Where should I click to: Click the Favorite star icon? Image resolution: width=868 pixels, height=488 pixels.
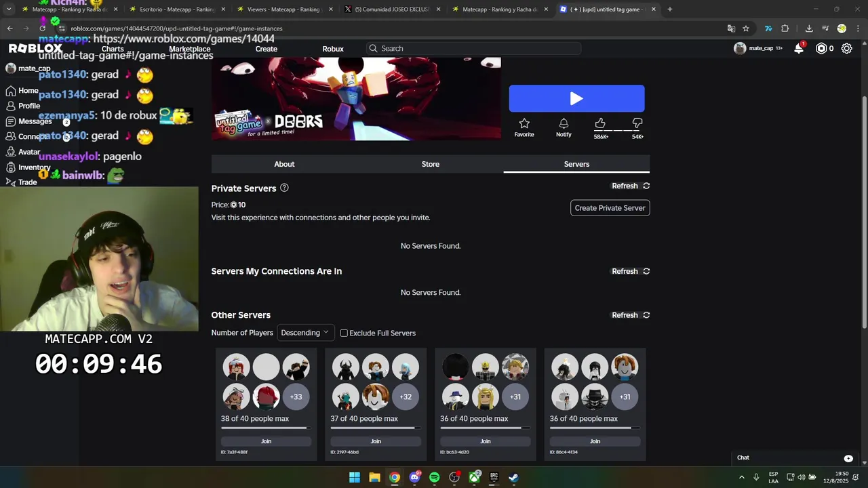coord(524,123)
